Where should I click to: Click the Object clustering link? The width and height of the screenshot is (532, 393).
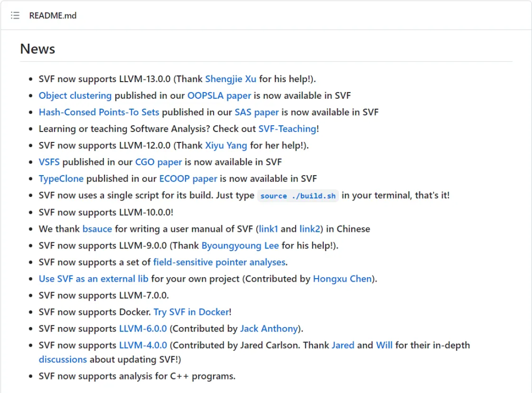75,96
